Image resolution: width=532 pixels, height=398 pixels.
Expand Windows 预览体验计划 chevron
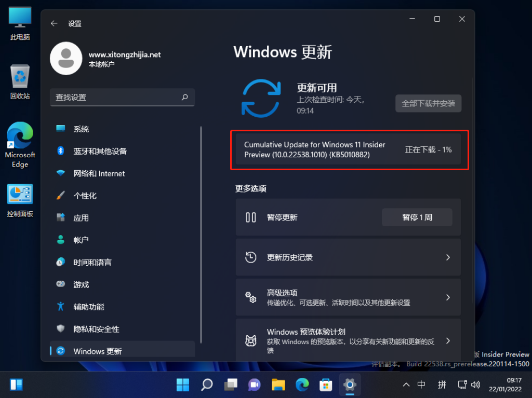coord(448,341)
